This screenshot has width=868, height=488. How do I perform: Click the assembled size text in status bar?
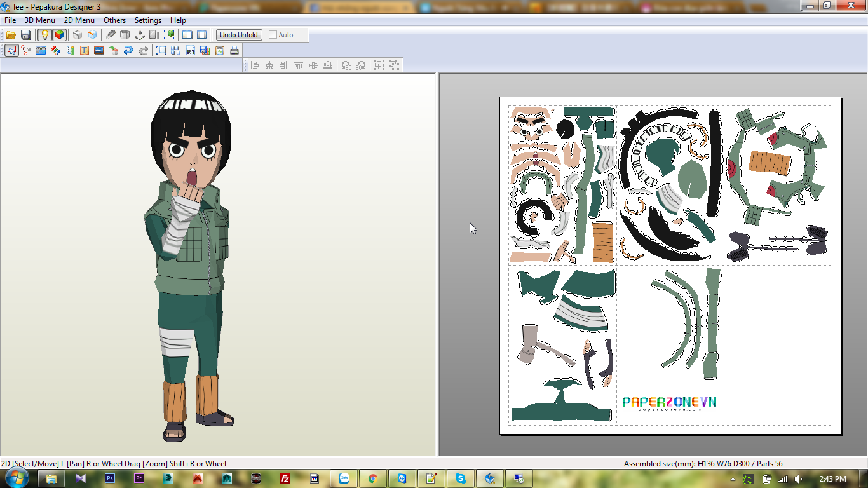[703, 464]
